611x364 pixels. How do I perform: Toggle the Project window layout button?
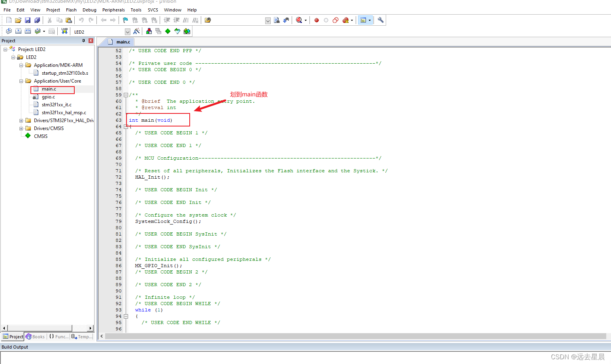pos(363,20)
